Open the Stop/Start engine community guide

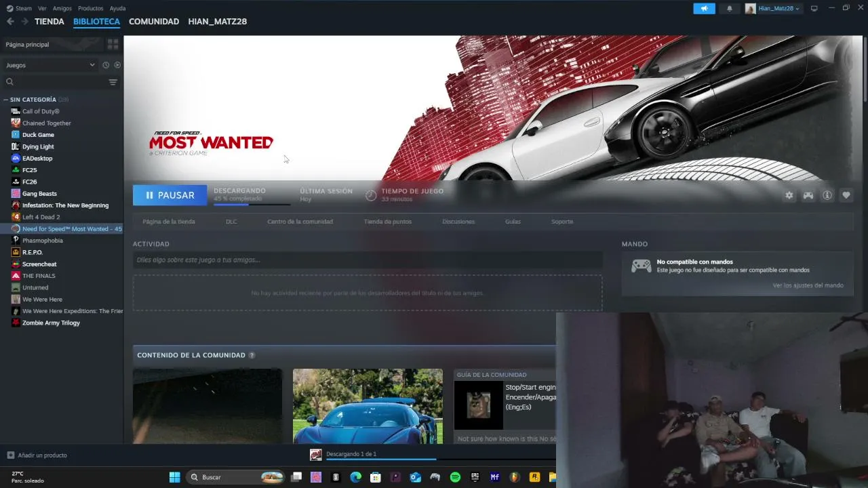click(x=505, y=407)
